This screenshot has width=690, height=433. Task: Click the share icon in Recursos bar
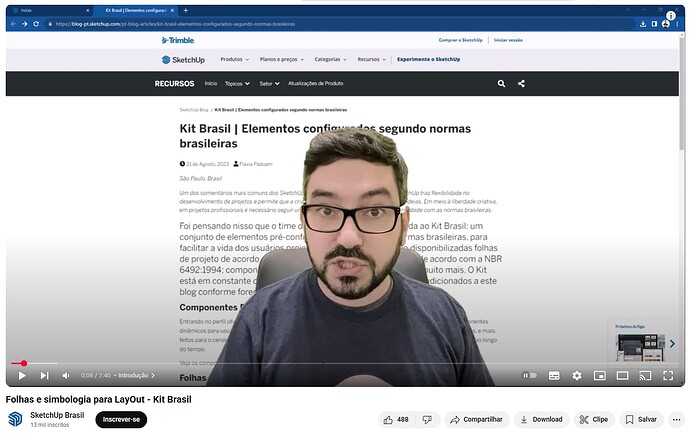click(x=521, y=83)
